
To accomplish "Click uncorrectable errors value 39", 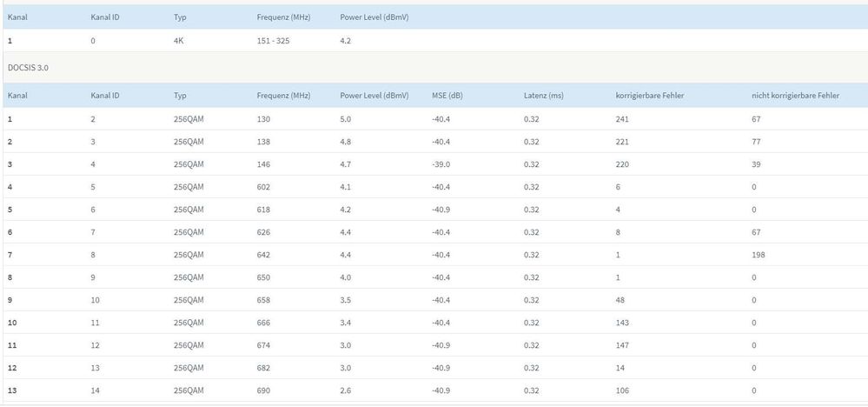I will tap(756, 164).
